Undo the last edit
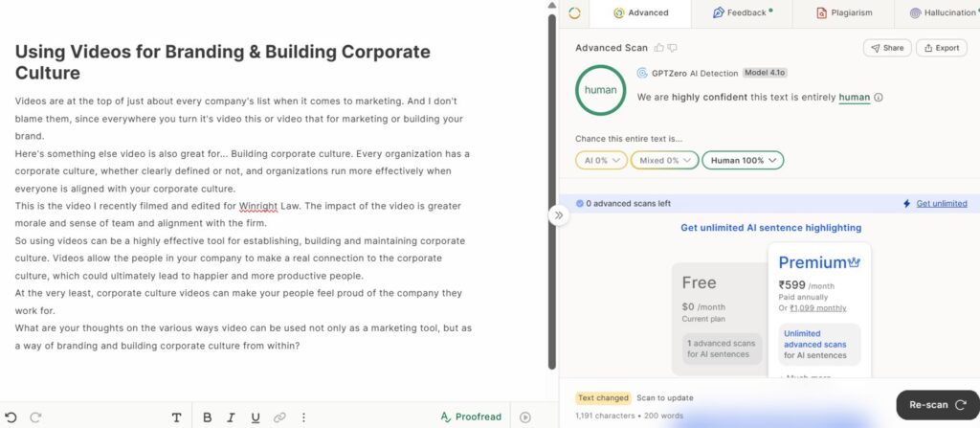This screenshot has height=428, width=980. point(11,417)
